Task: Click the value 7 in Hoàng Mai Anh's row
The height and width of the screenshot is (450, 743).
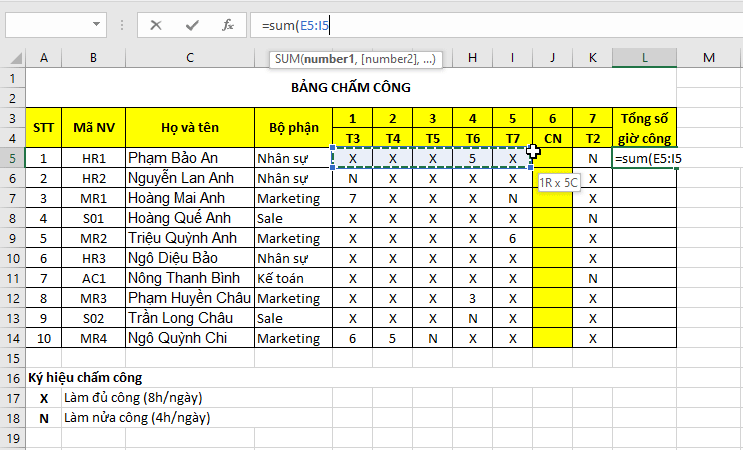Action: pos(353,198)
